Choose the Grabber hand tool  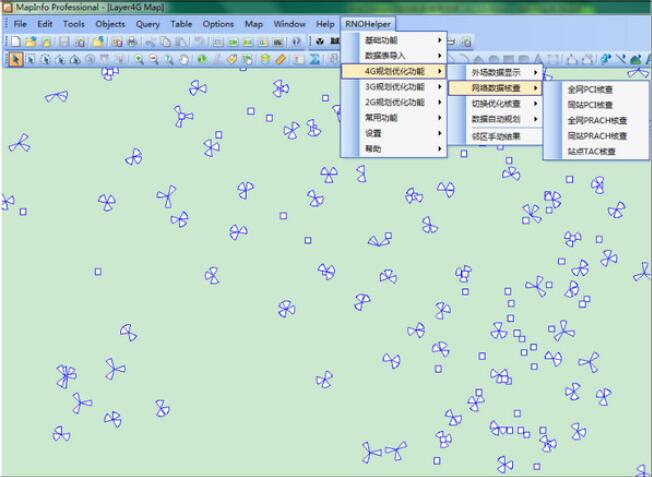183,60
